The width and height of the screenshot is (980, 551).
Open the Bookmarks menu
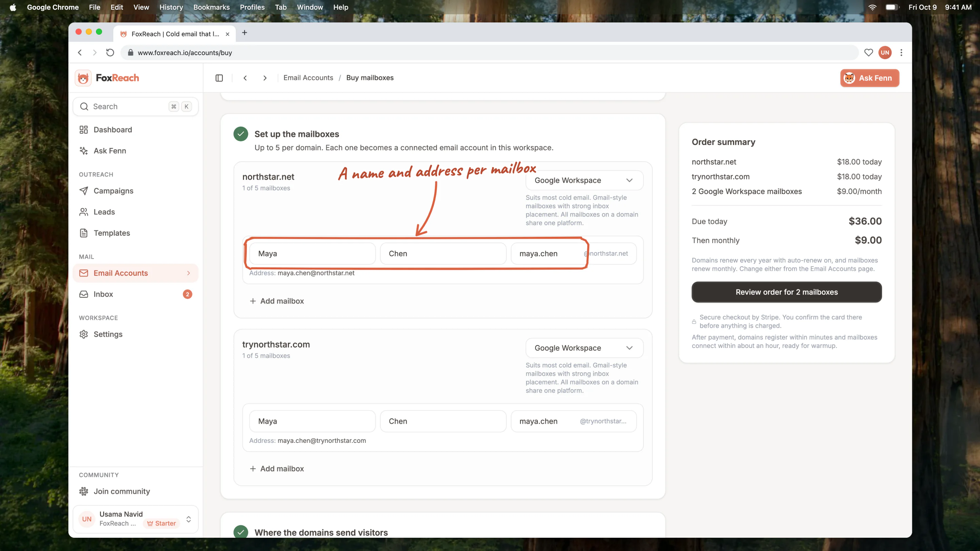point(212,7)
